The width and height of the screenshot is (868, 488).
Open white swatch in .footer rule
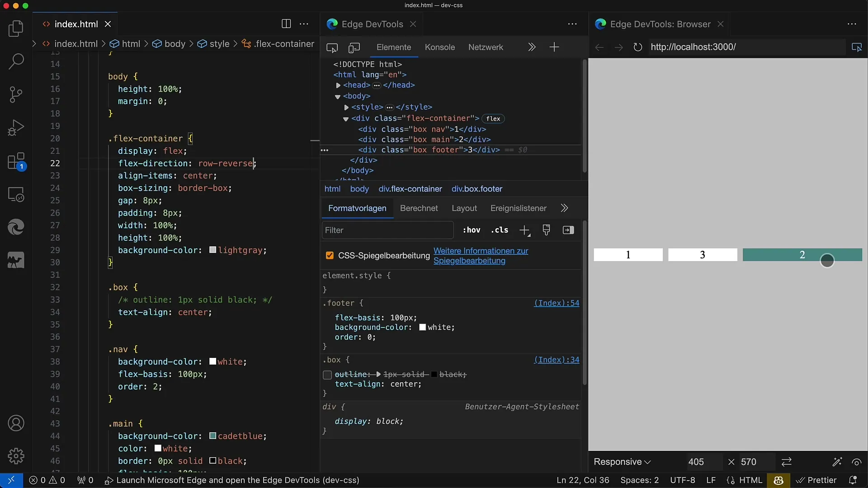(x=423, y=328)
